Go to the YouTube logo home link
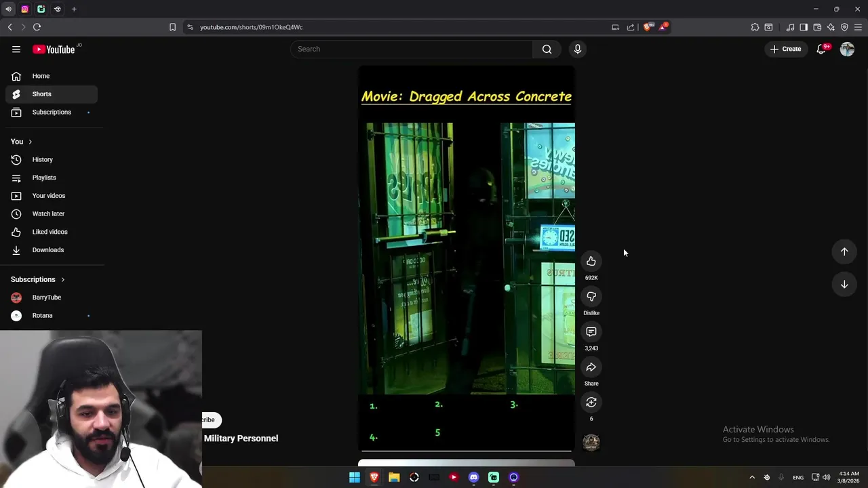The width and height of the screenshot is (868, 488). click(x=54, y=49)
